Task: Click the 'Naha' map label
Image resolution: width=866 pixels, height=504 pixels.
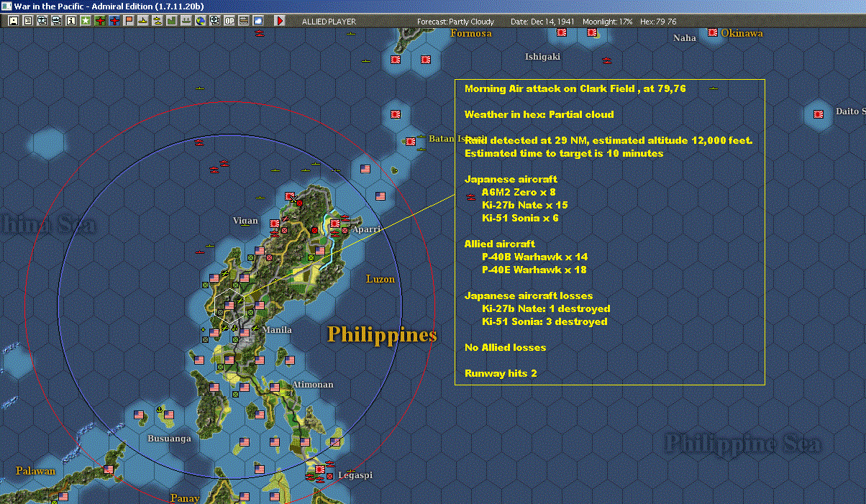Action: coord(685,38)
